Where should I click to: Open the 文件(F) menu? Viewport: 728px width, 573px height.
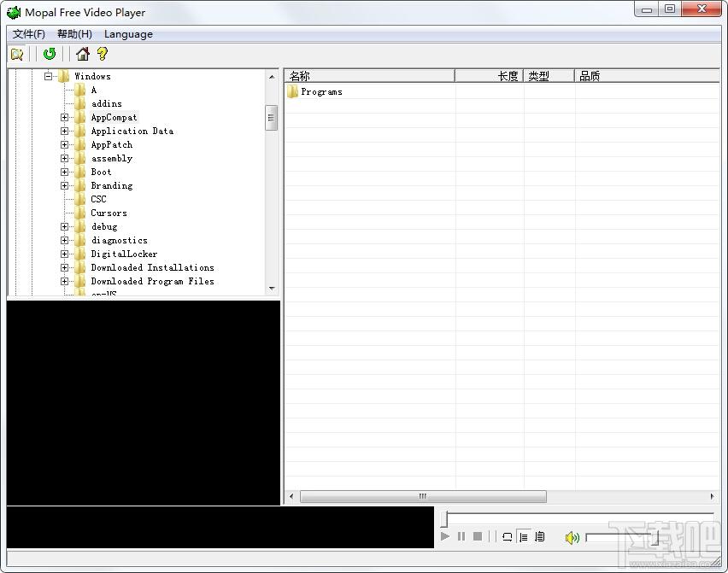tap(29, 34)
